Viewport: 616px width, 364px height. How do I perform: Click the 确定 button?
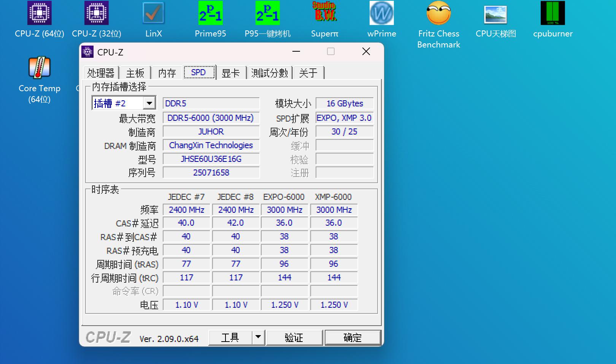pyautogui.click(x=352, y=337)
